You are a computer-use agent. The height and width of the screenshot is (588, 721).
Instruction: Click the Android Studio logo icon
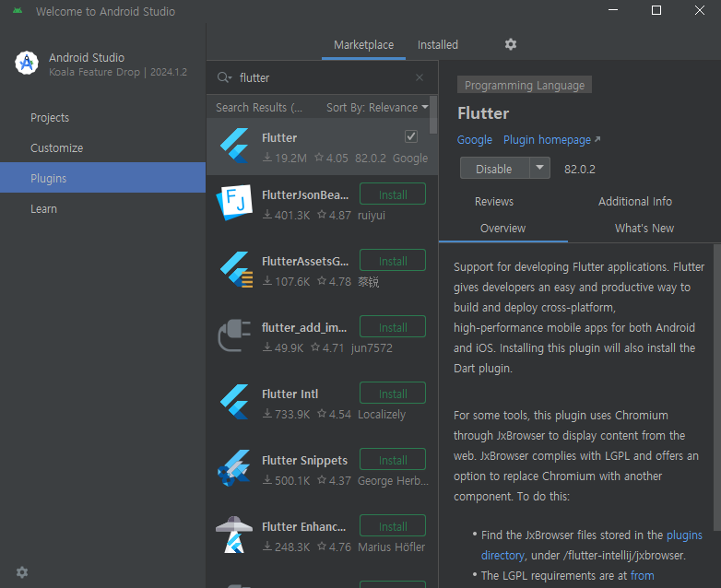[x=27, y=63]
